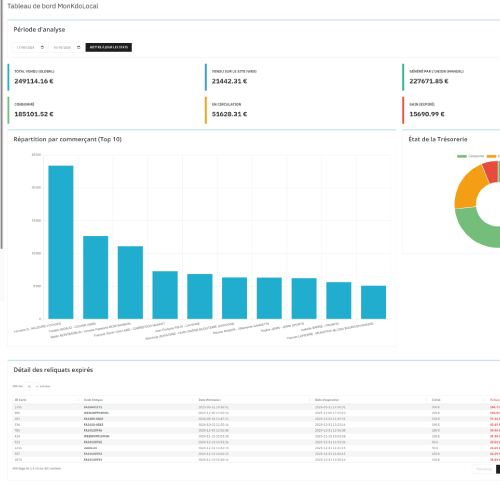Click the 'Détail des reliquats expirés' heading
Viewport: 500px width, 500px height.
click(x=53, y=370)
